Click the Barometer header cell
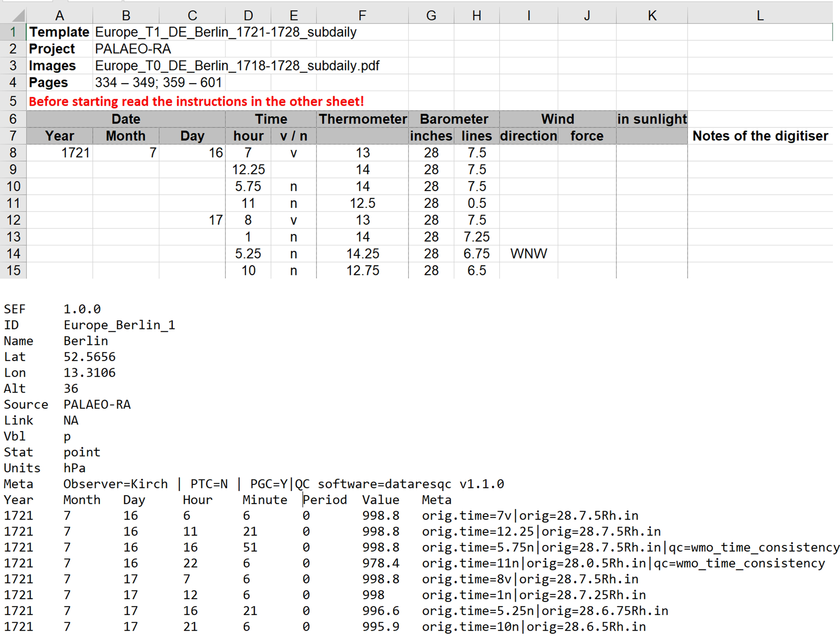840x636 pixels. (454, 119)
